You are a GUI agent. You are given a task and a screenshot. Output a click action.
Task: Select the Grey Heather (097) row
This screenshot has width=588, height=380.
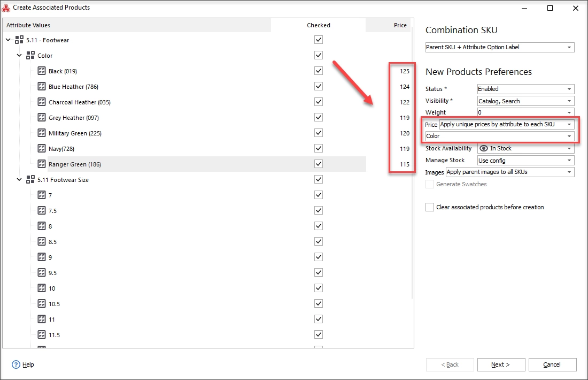(x=74, y=118)
